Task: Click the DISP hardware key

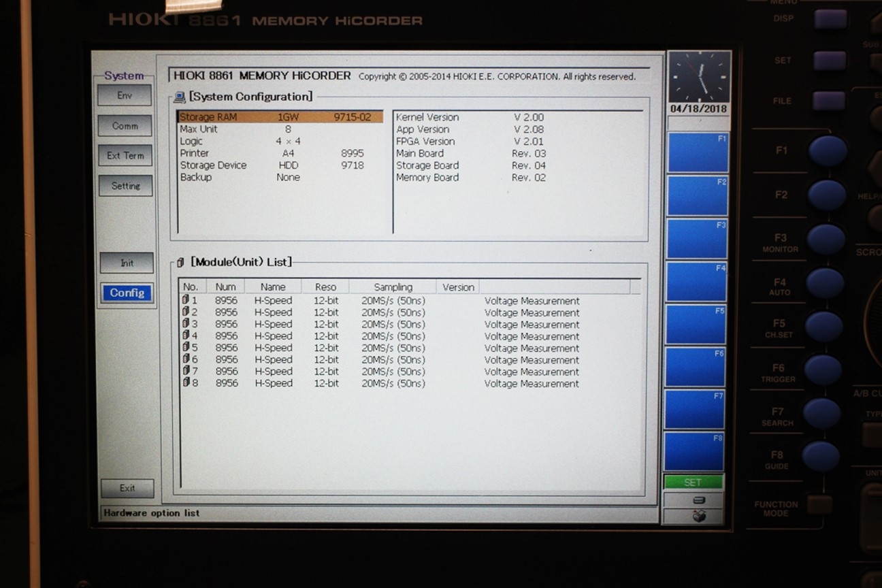Action: point(830,18)
